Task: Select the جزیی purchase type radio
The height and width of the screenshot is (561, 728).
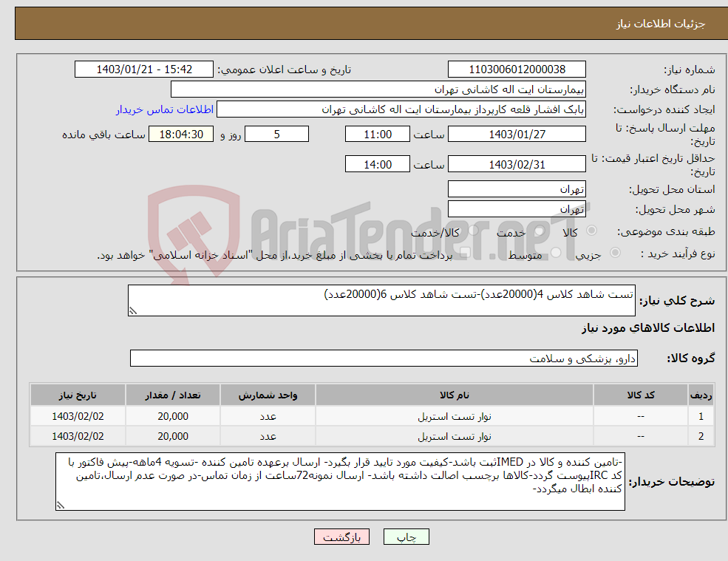Action: pyautogui.click(x=615, y=252)
